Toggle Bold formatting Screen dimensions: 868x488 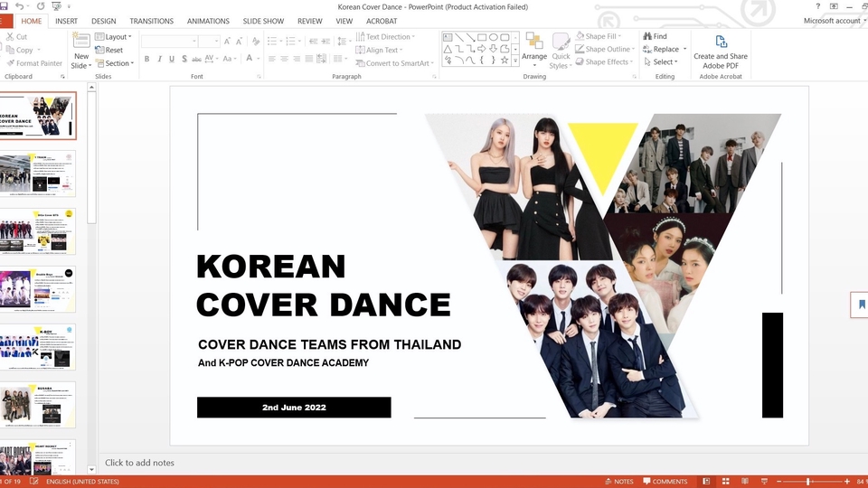(147, 59)
